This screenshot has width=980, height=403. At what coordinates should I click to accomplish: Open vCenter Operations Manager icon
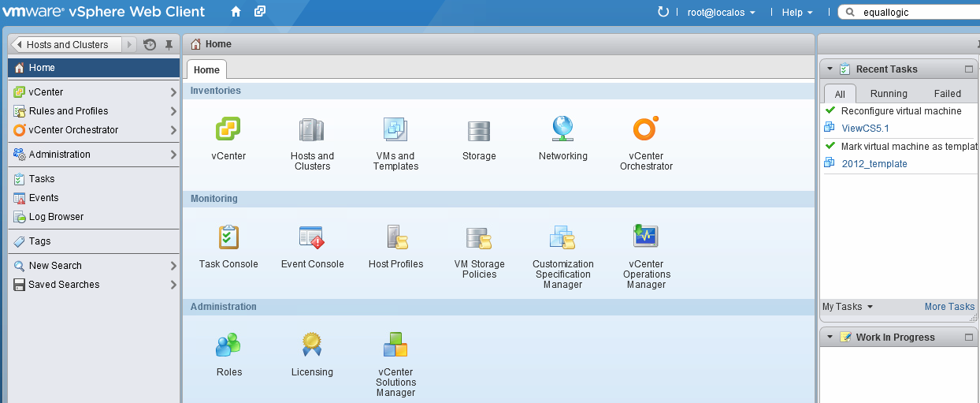[x=646, y=237]
